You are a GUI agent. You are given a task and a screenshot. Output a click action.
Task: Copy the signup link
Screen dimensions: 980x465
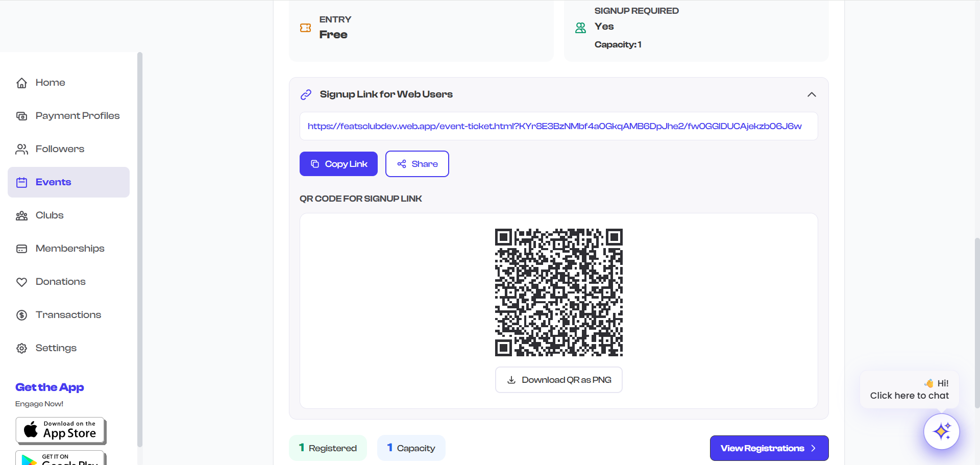pos(338,164)
